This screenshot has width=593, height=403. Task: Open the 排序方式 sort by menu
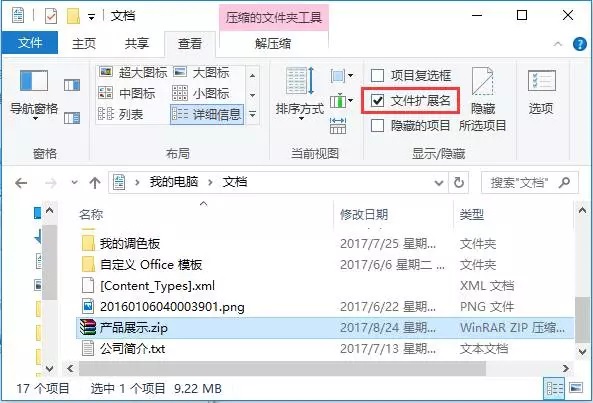tap(300, 94)
